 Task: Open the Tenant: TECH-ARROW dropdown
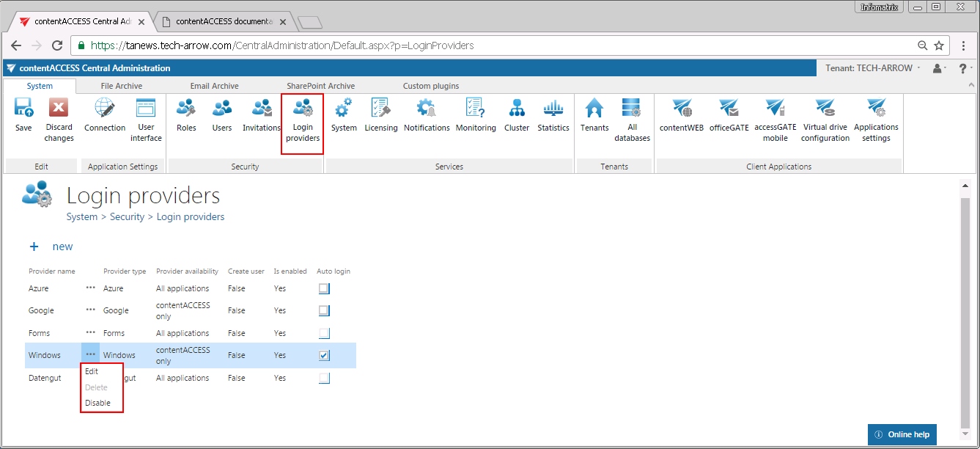pos(873,68)
